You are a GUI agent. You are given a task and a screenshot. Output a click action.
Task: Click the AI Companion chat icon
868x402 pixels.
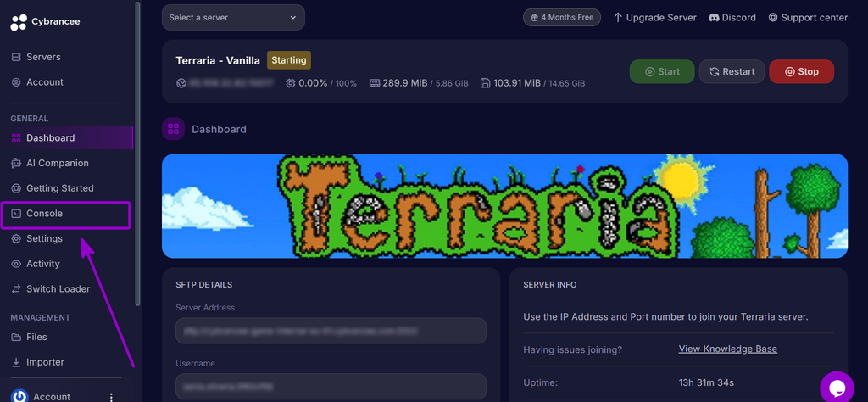(x=16, y=163)
